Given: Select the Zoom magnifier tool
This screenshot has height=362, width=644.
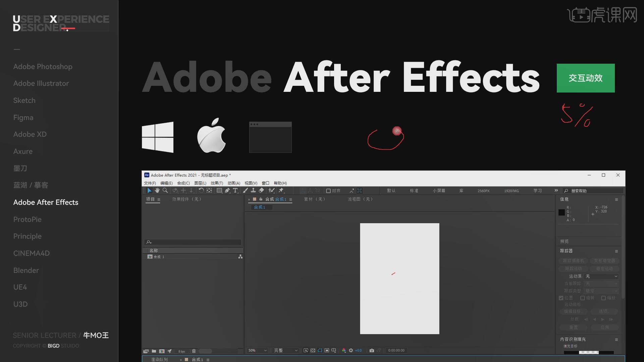Looking at the screenshot, I should pos(165,190).
